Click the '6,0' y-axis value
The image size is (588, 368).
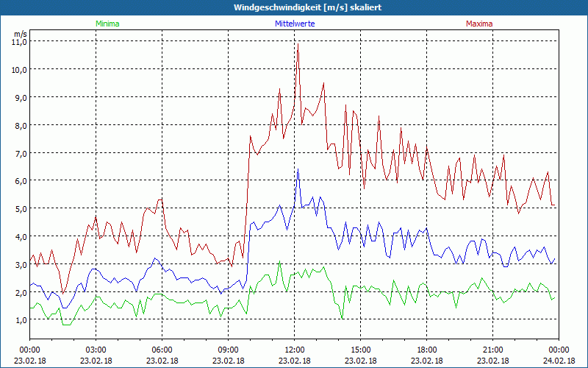coord(21,181)
